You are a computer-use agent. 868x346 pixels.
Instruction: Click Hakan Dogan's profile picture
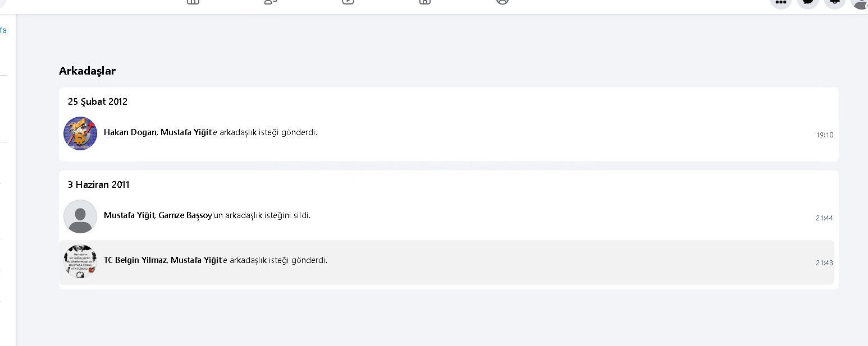click(x=80, y=133)
